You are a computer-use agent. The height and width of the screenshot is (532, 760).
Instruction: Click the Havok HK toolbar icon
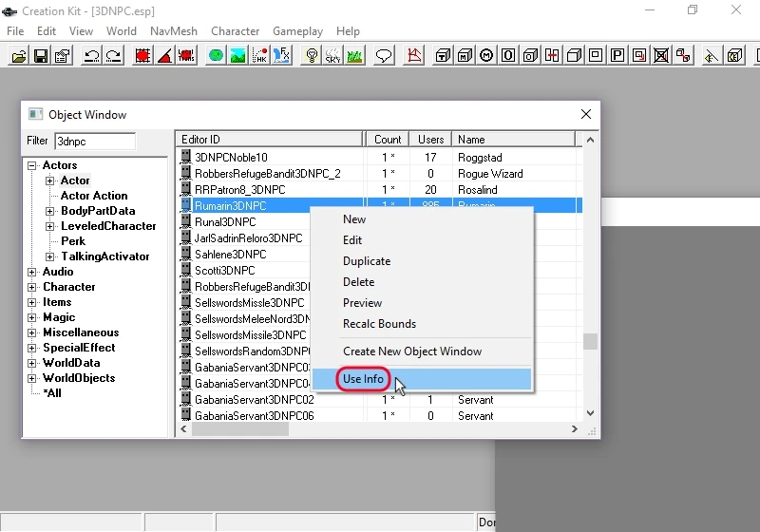tap(259, 56)
